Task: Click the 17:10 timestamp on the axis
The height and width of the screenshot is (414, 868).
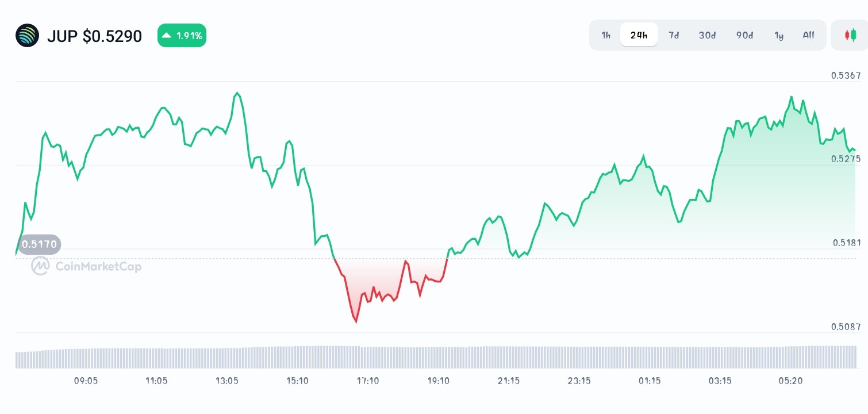Action: click(x=368, y=381)
